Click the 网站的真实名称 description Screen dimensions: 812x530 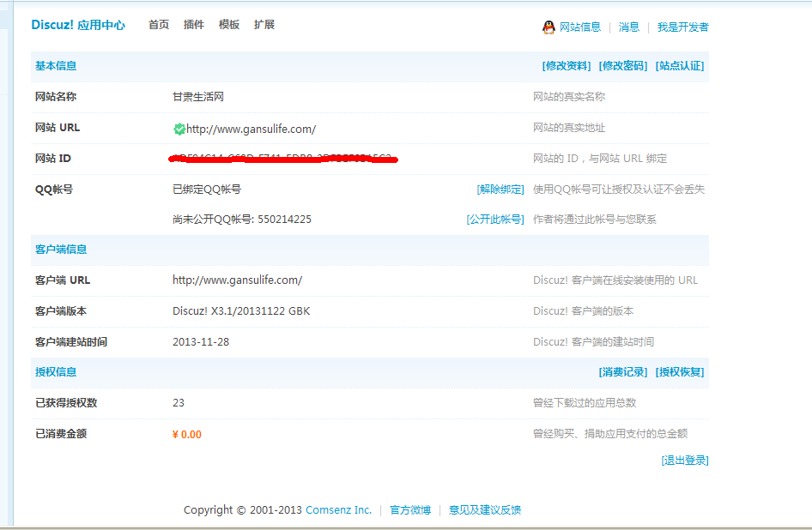tap(569, 97)
